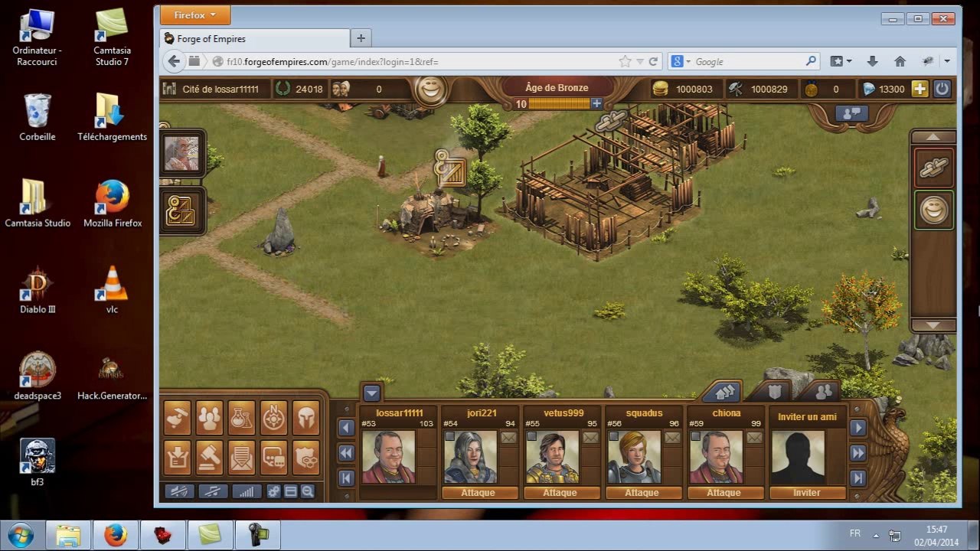The height and width of the screenshot is (551, 980).
Task: Click the advisor portrait in the quest panel
Action: pyautogui.click(x=182, y=154)
